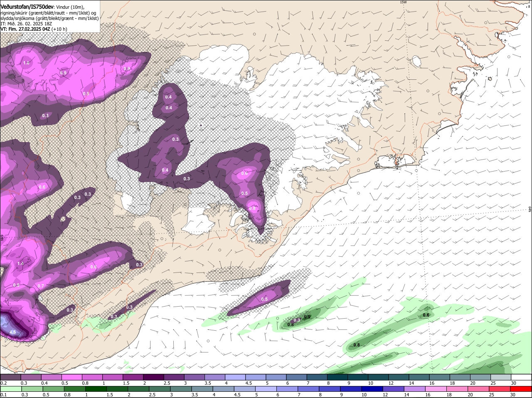Click the 0.2 value under upper legend
The image size is (532, 398).
click(x=3, y=383)
